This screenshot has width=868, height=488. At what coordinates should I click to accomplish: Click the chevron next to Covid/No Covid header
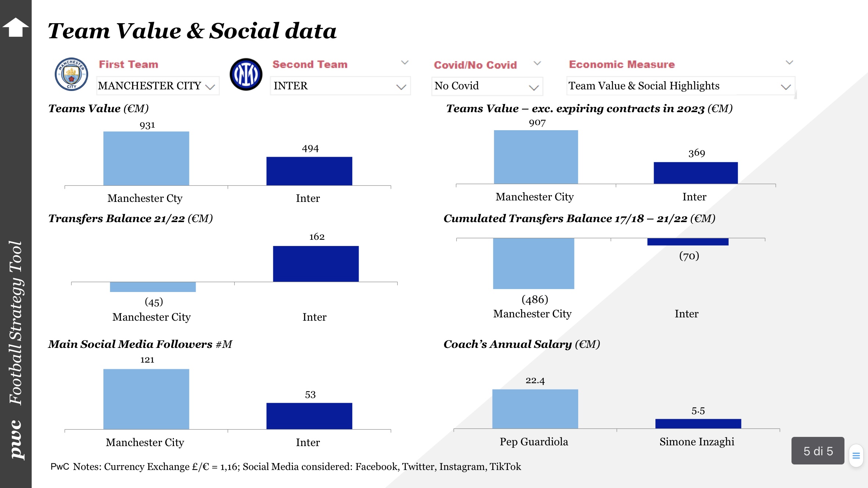click(x=537, y=63)
